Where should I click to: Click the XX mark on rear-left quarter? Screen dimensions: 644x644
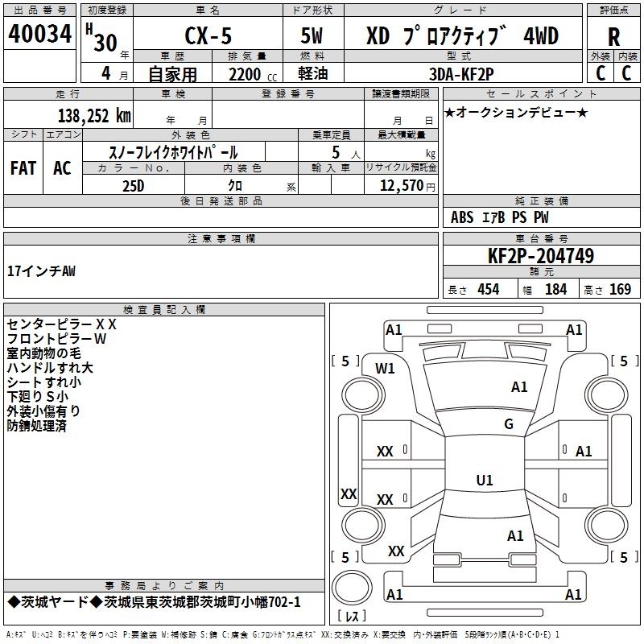point(396,551)
